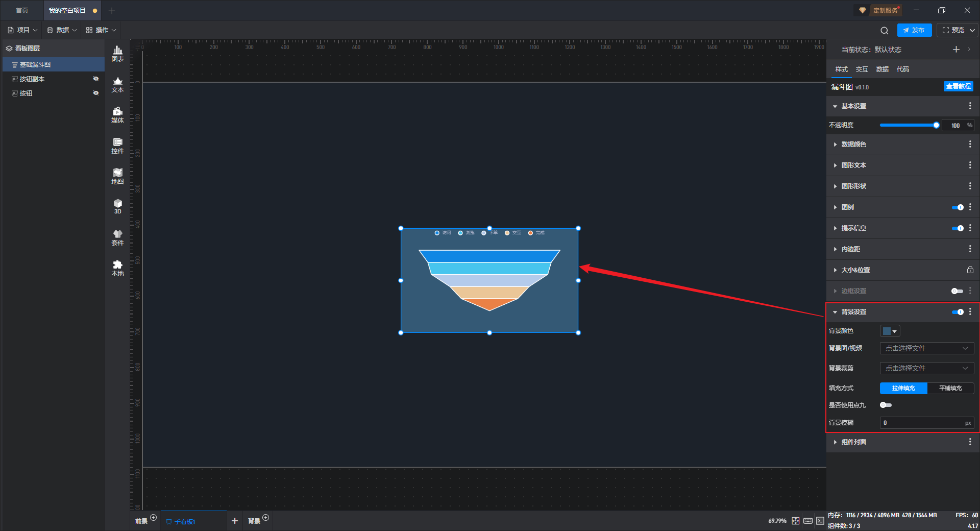Viewport: 980px width, 531px height.
Task: Switch to the 首页 tab
Action: tap(22, 10)
